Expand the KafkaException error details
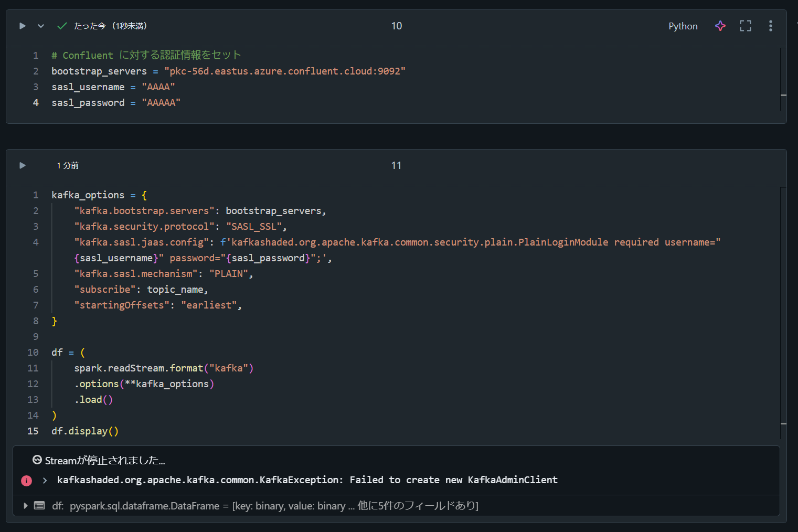The width and height of the screenshot is (798, 532). (x=45, y=480)
